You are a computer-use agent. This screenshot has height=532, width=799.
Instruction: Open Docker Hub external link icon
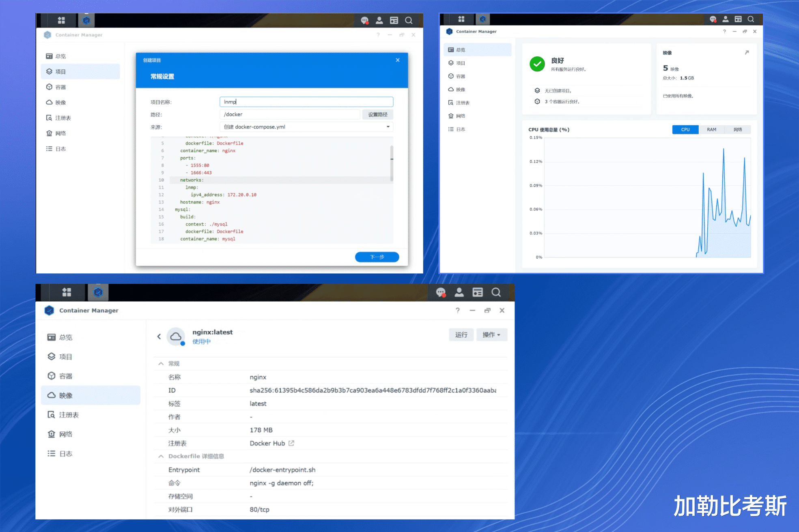291,443
